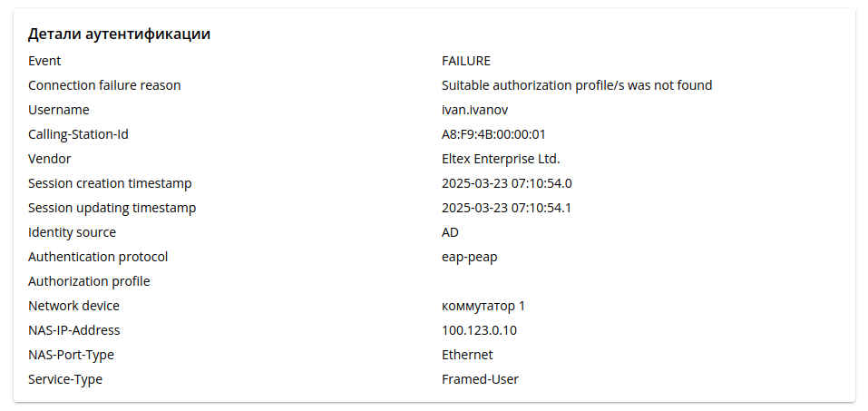This screenshot has width=868, height=411.
Task: Click the "Connection failure reason" label
Action: [104, 85]
